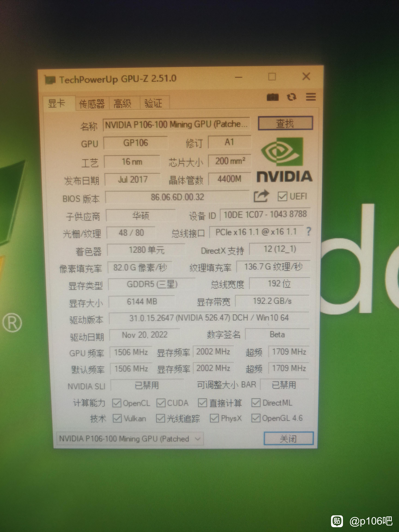Click bus interface PCIe x16 1.1 value
Viewport: 399px width, 532px height.
pos(256,232)
